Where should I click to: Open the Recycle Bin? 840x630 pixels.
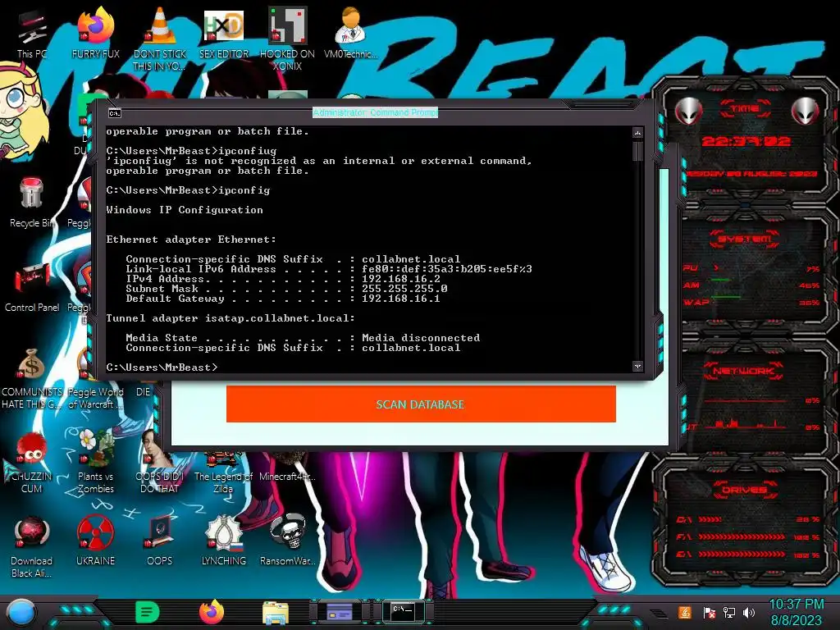click(x=32, y=203)
